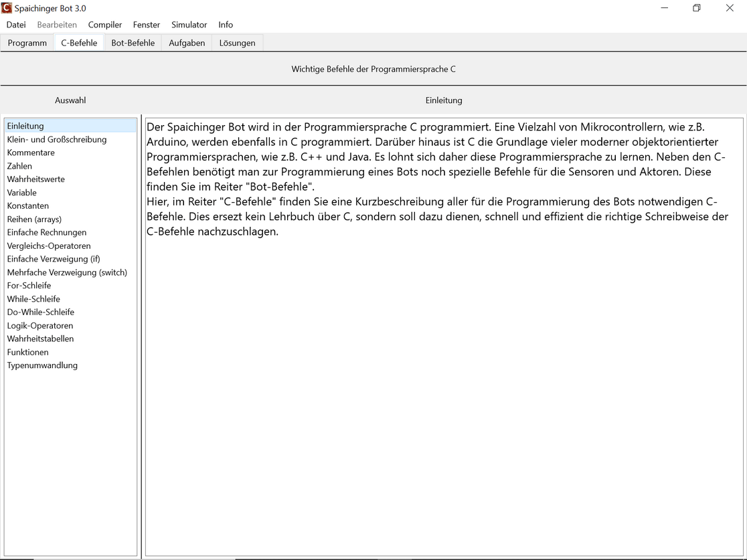Open the Datei menu

tap(16, 25)
